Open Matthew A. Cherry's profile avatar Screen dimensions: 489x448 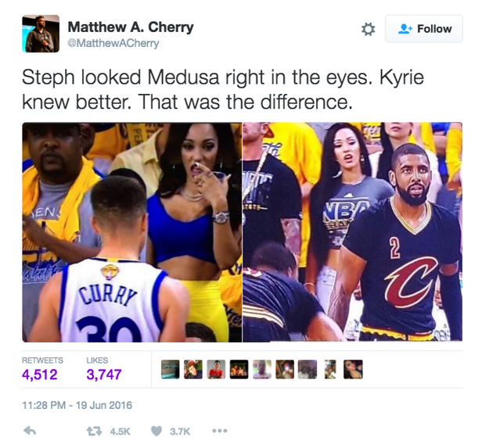pos(41,34)
